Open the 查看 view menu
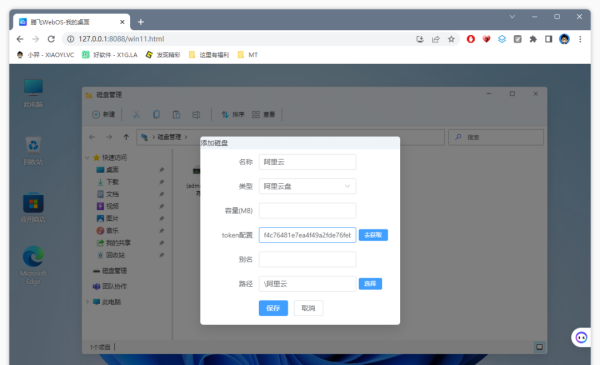The width and height of the screenshot is (600, 365). (264, 114)
